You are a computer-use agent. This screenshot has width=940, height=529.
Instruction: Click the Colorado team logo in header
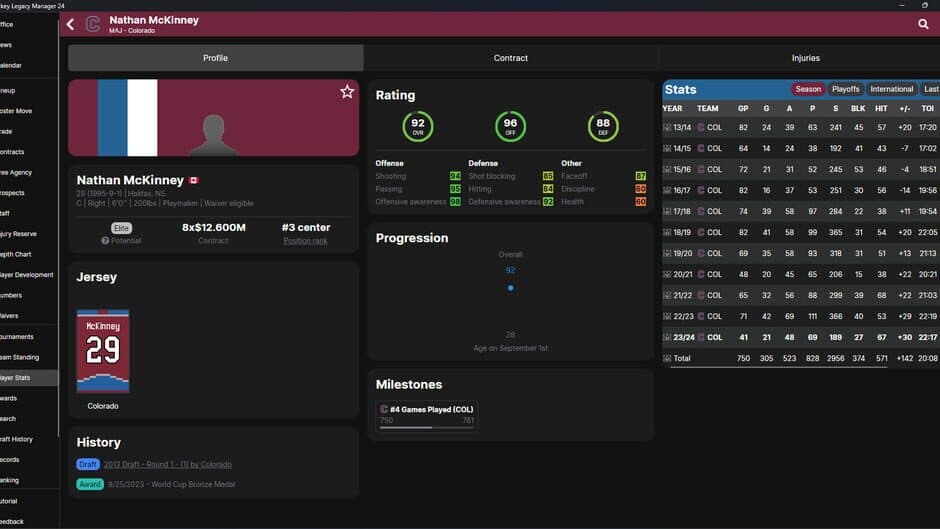(x=93, y=24)
